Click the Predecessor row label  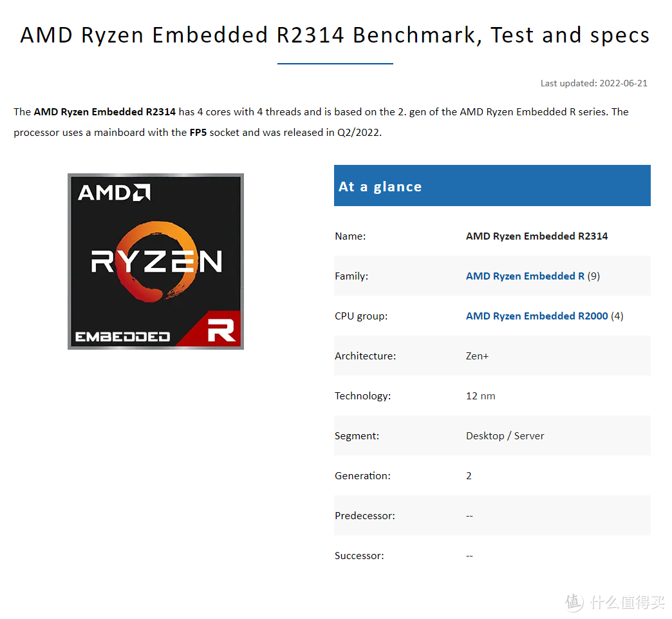[365, 516]
